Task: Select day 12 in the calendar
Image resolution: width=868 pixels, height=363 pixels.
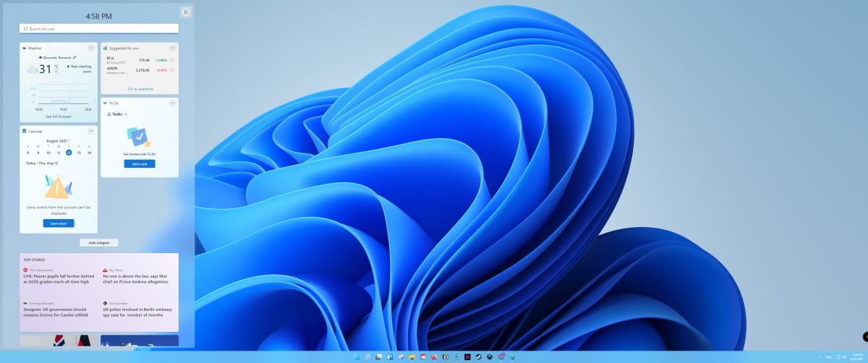Action: [x=69, y=153]
